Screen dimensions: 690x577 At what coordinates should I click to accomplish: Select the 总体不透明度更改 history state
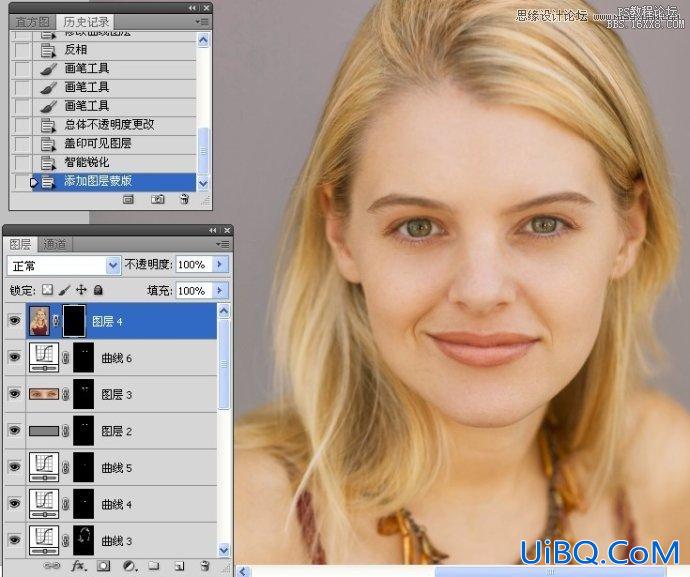tap(114, 125)
